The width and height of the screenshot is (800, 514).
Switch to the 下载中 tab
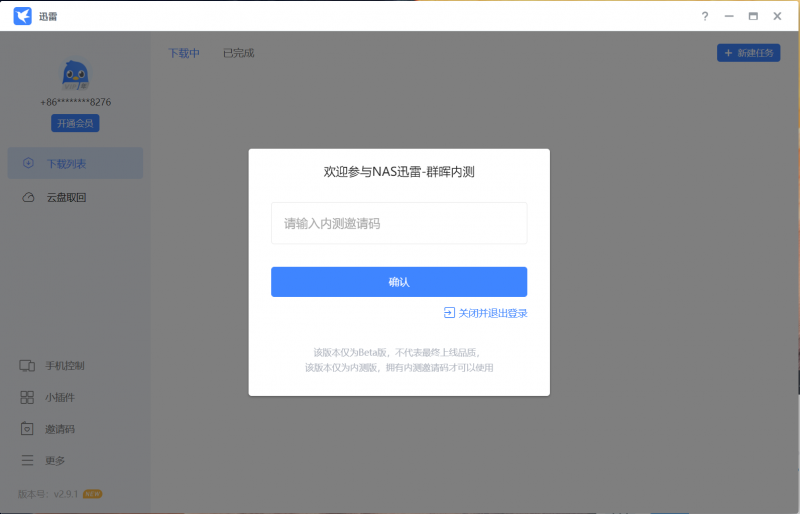tap(184, 53)
